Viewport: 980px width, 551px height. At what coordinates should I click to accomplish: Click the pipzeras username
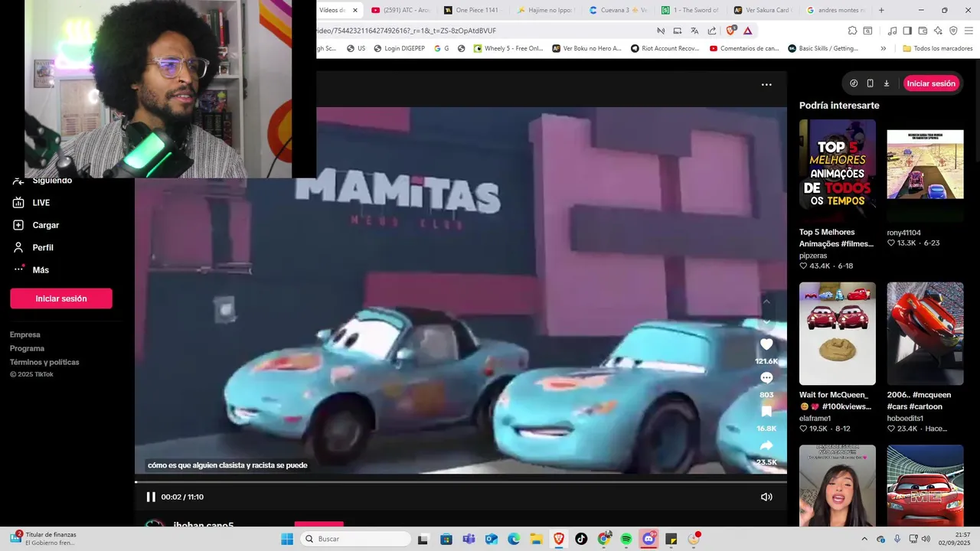[813, 256]
